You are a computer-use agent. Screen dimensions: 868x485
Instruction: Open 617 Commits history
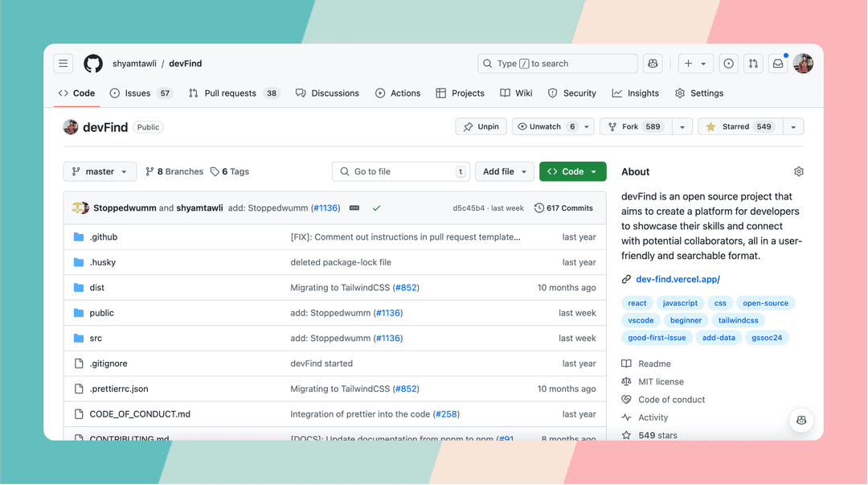tap(563, 208)
